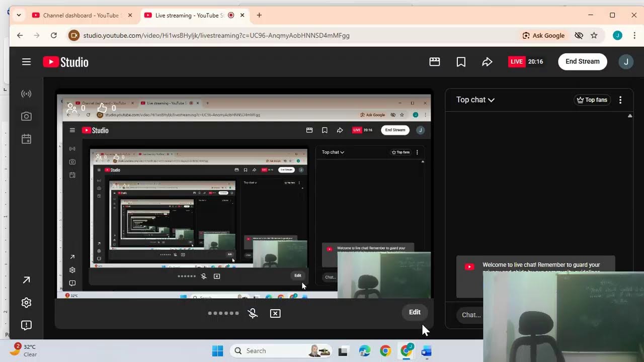Click the chat scrollbar up arrow
The image size is (644, 362).
click(x=630, y=116)
